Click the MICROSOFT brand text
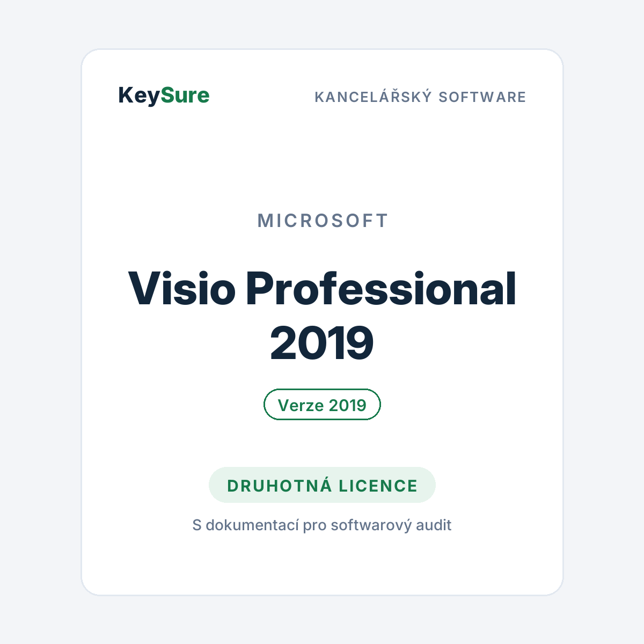 coord(322,221)
